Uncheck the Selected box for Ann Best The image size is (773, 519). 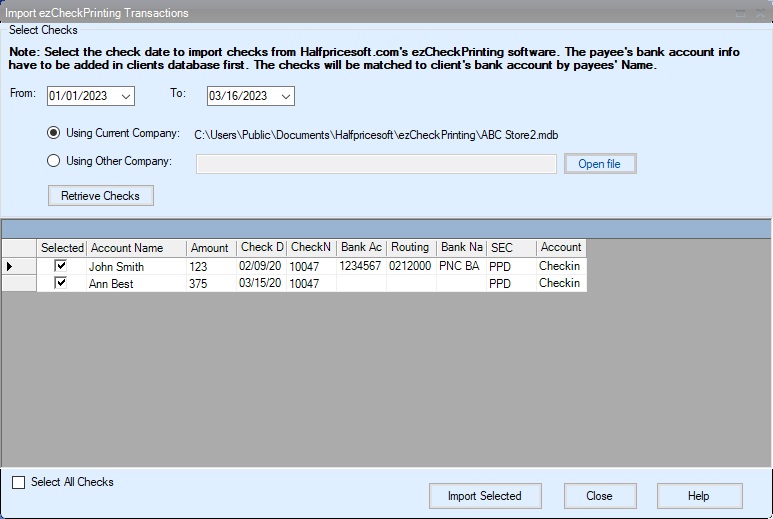[x=61, y=283]
